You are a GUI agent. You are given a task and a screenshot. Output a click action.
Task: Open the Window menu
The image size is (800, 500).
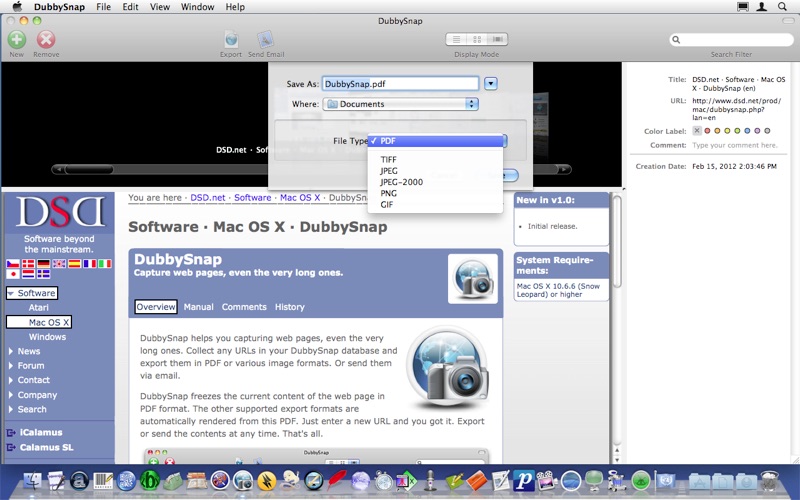click(197, 7)
